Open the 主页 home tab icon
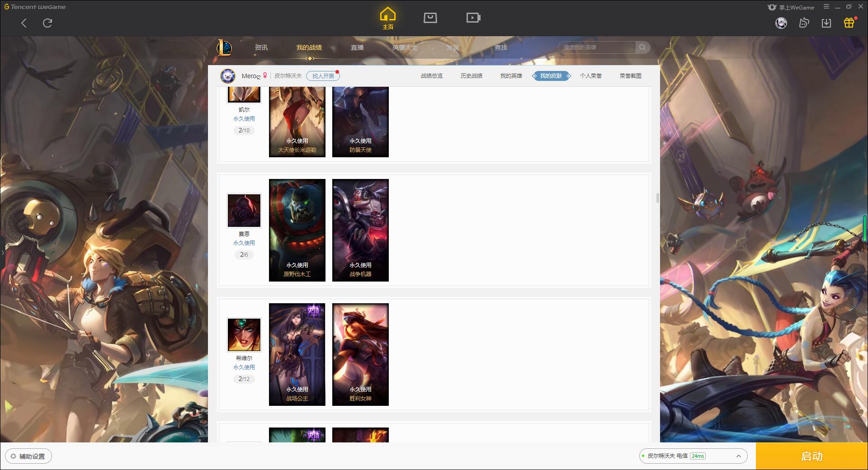The height and width of the screenshot is (470, 868). 388,18
